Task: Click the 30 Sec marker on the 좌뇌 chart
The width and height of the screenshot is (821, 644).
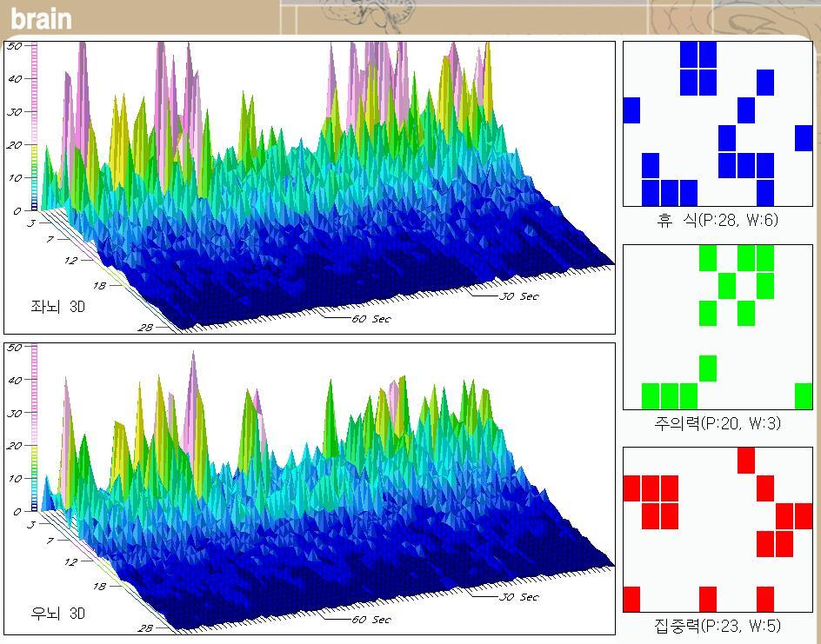Action: coord(517,296)
